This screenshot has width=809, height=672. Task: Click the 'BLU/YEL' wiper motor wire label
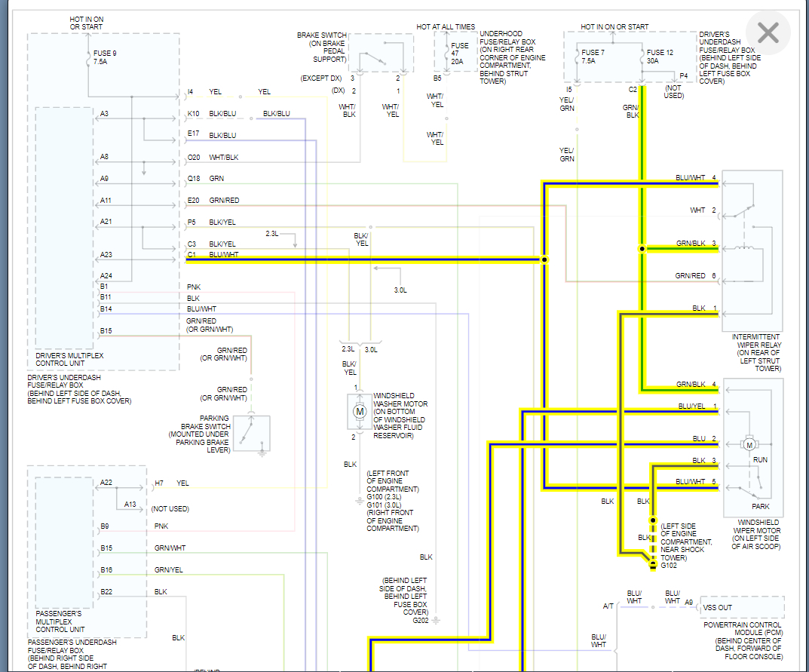[691, 407]
